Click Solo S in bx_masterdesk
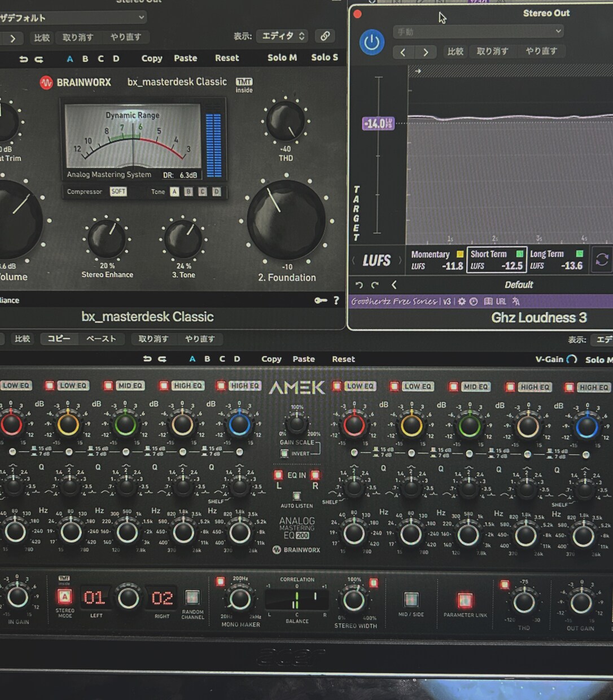 tap(325, 58)
